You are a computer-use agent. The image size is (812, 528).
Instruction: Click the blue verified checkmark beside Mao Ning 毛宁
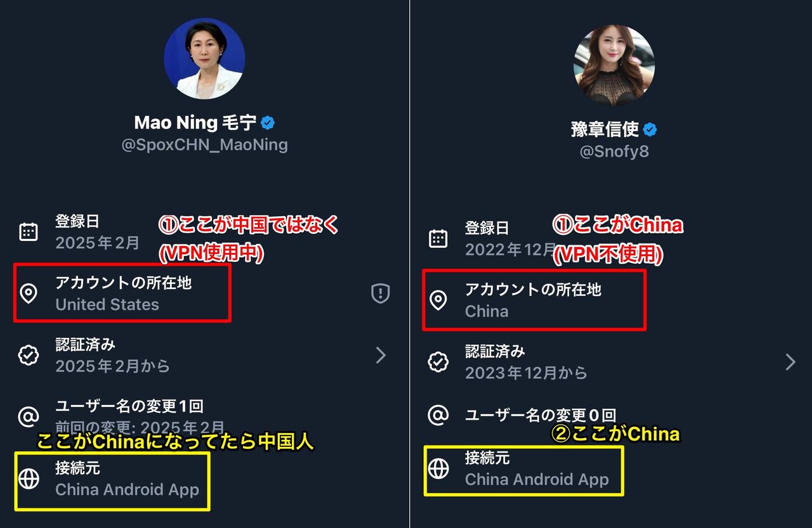[x=268, y=122]
